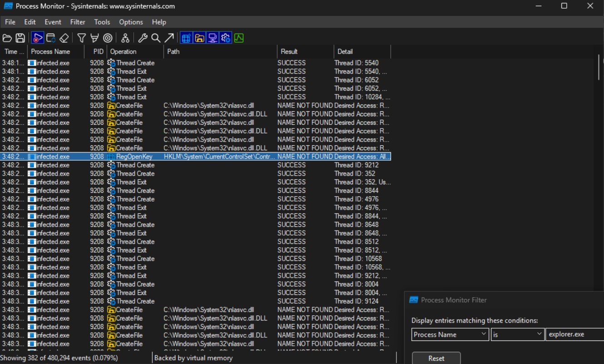Click the Detail column header
The image size is (604, 364).
pos(362,51)
